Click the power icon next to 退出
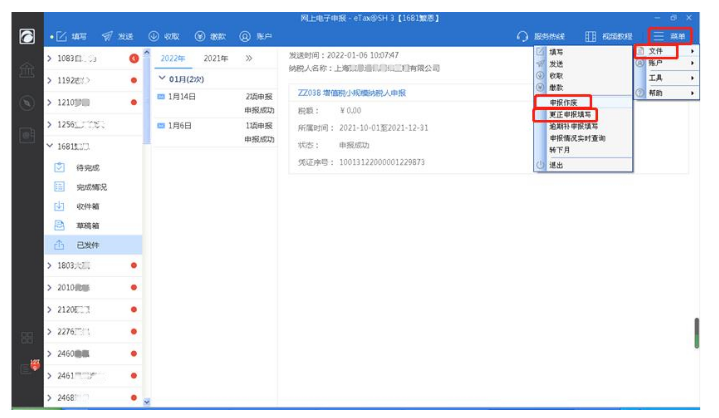719x418 pixels. 541,165
